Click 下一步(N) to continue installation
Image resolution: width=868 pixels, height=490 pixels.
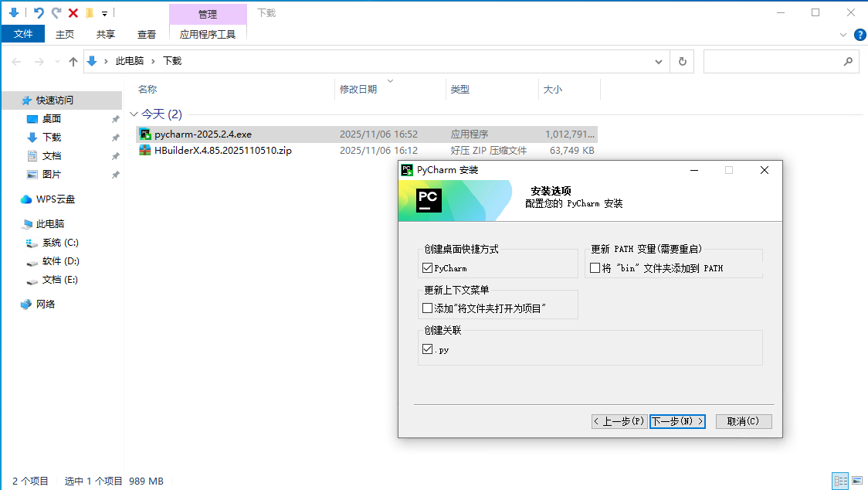[677, 421]
